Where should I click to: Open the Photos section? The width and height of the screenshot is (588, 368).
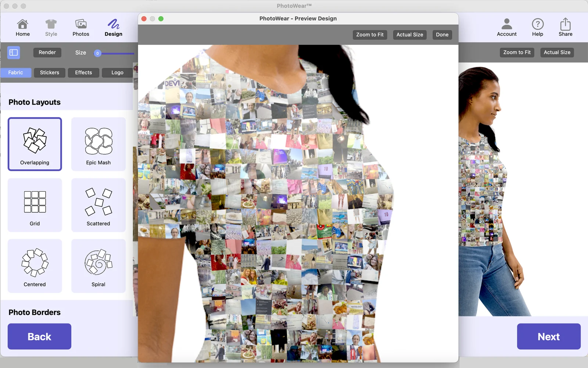tap(81, 28)
